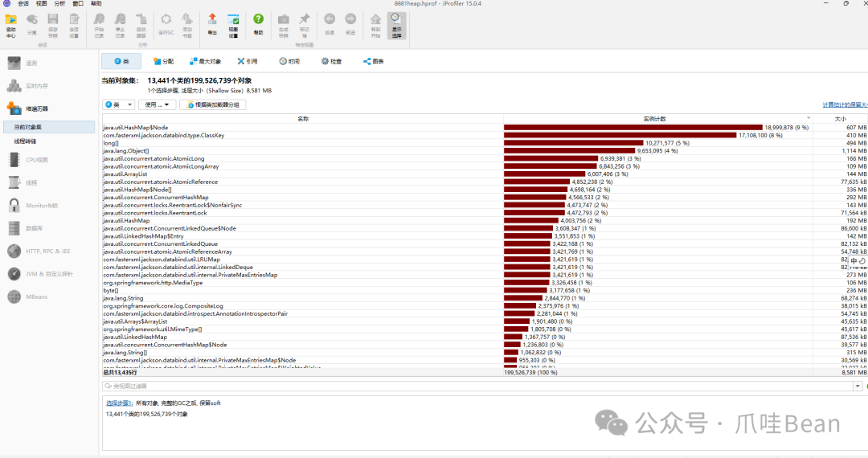868x458 pixels.
Task: Open the JVM & 自定义探针 sidebar section
Action: point(50,274)
